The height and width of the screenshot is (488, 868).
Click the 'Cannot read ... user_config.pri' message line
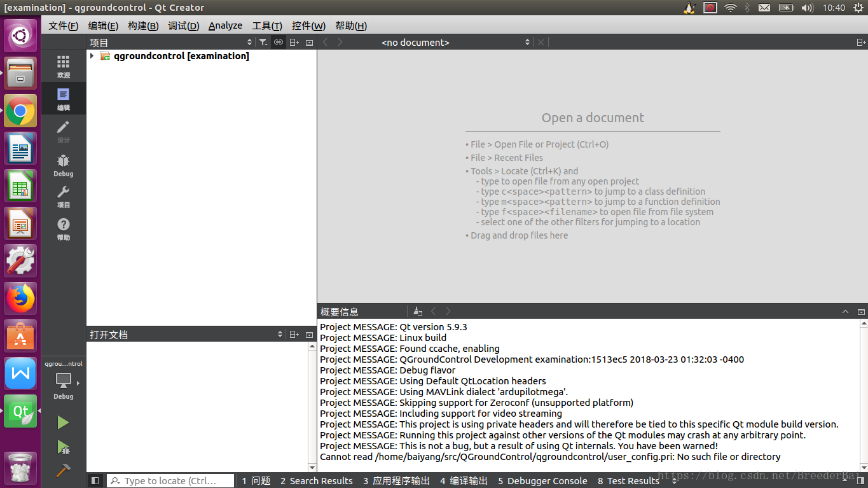coord(550,457)
